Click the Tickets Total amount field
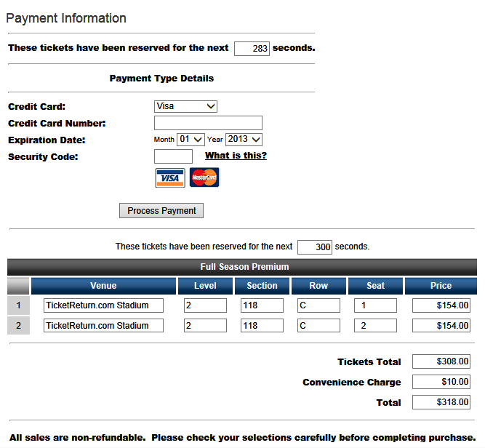 (441, 361)
